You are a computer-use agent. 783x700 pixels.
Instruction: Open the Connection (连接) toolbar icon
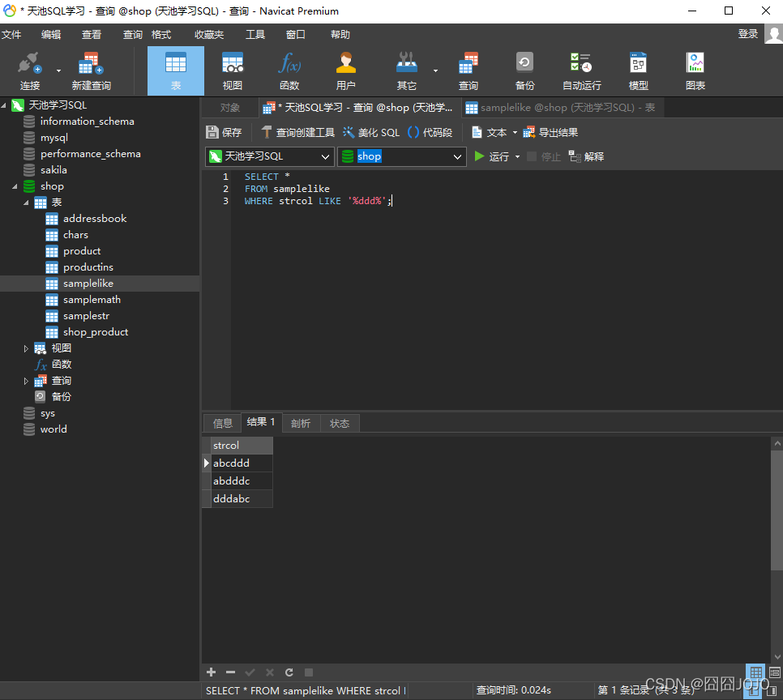tap(29, 71)
